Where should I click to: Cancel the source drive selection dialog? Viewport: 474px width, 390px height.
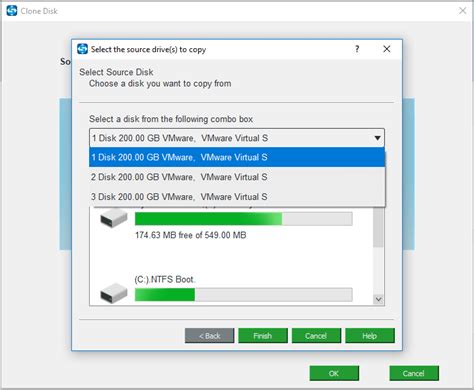[316, 336]
